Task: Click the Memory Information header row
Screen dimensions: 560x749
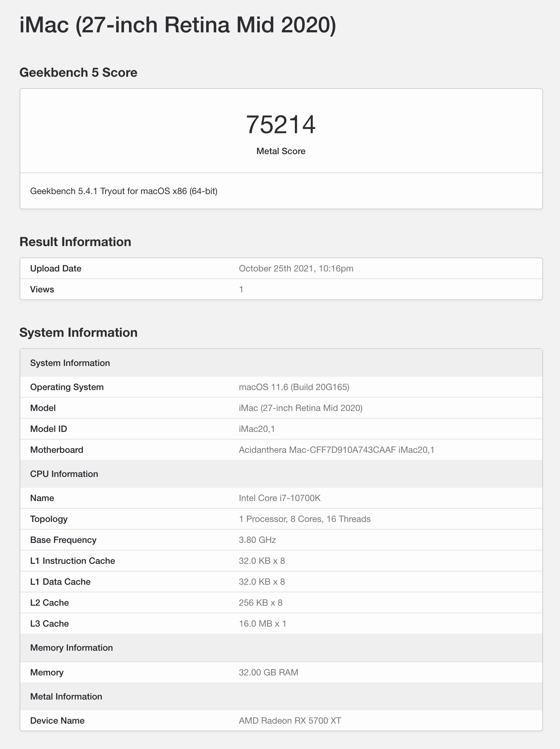Action: (281, 648)
